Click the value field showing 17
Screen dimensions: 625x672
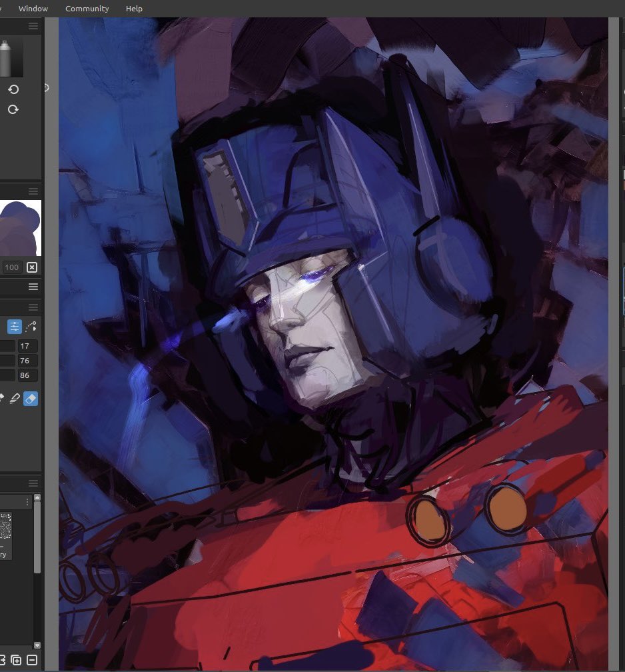coord(27,346)
